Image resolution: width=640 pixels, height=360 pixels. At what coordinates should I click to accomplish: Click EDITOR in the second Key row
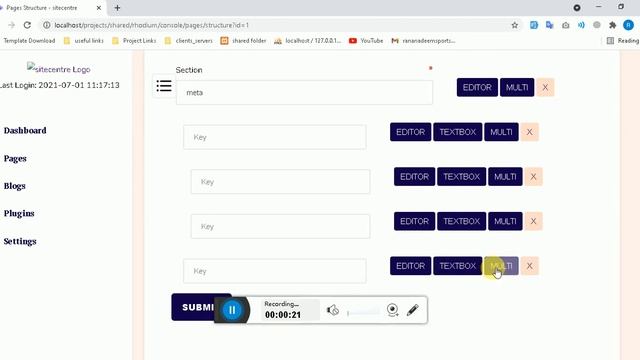[x=414, y=176]
